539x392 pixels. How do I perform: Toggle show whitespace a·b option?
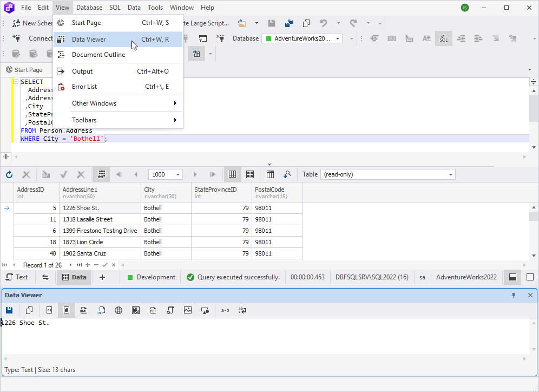pyautogui.click(x=225, y=310)
